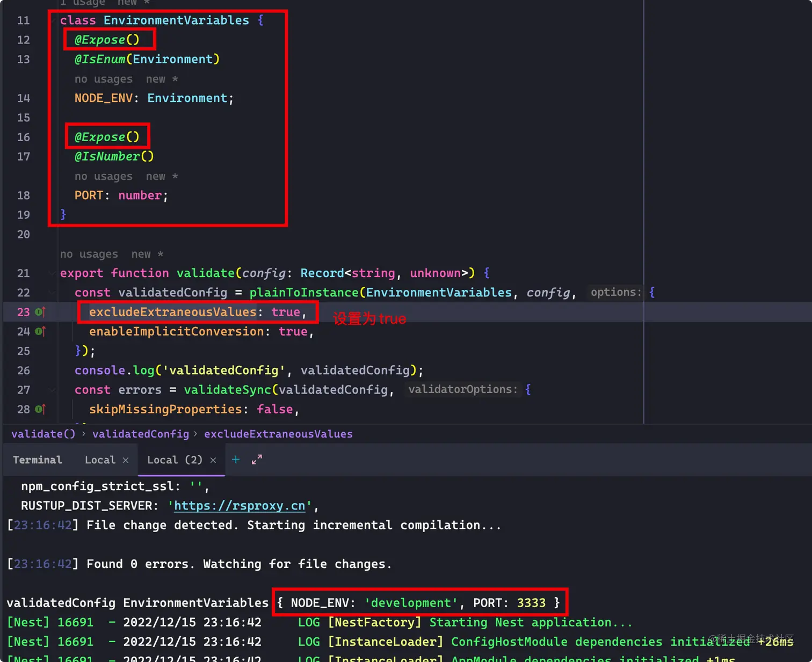The height and width of the screenshot is (662, 812).
Task: Switch to the Local terminal tab
Action: coord(100,460)
